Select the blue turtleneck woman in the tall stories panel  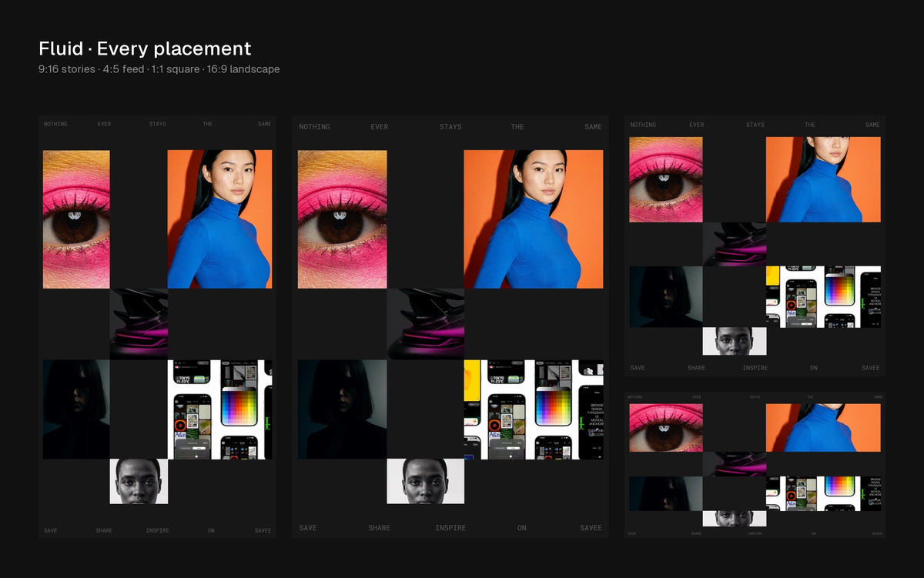tap(220, 219)
